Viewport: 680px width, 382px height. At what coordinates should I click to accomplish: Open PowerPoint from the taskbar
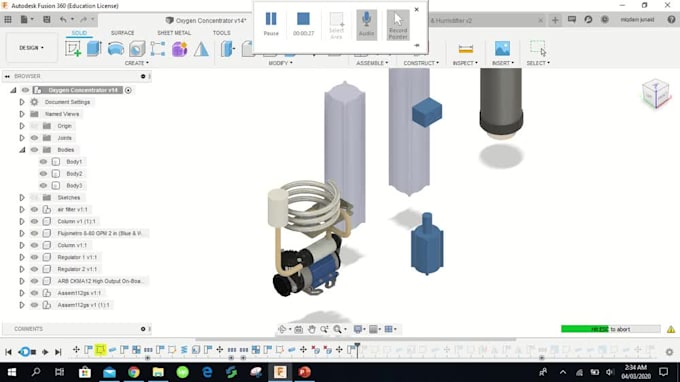(304, 372)
